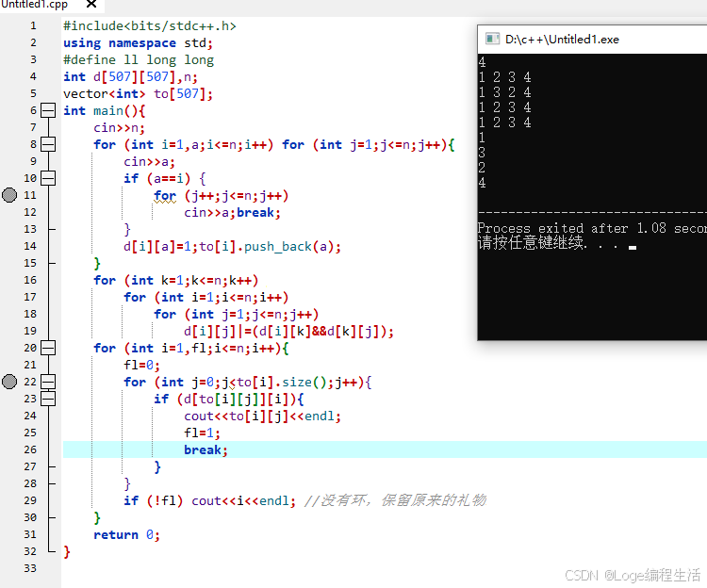
Task: Click the 'fl=1;' statement
Action: point(202,433)
